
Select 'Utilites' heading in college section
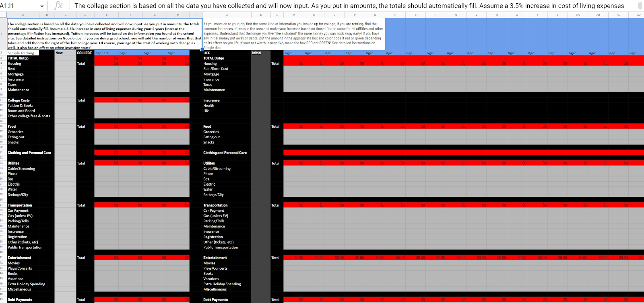coord(13,163)
